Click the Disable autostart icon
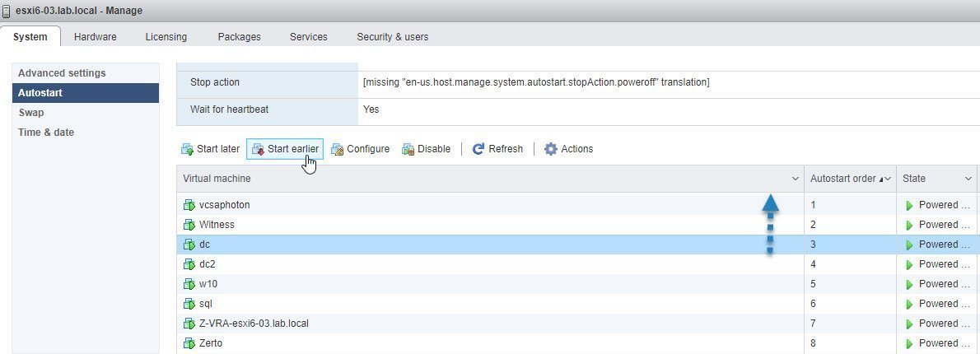The height and width of the screenshot is (354, 980). 408,149
